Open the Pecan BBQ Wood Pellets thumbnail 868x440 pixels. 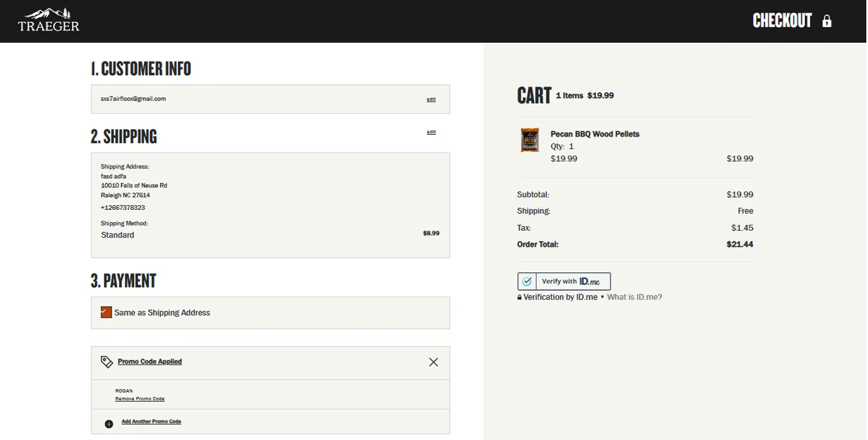(x=529, y=140)
